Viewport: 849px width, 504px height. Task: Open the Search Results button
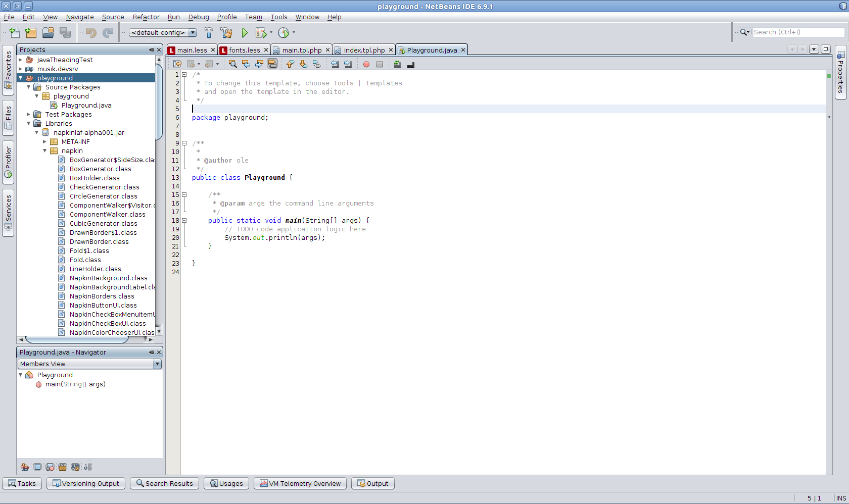point(165,483)
